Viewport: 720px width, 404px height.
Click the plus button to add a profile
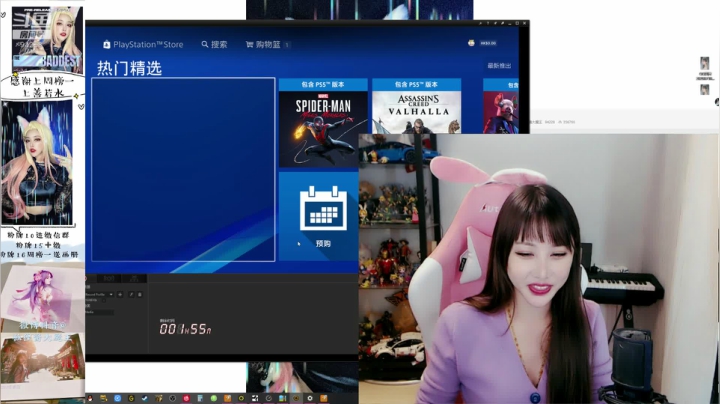point(120,294)
